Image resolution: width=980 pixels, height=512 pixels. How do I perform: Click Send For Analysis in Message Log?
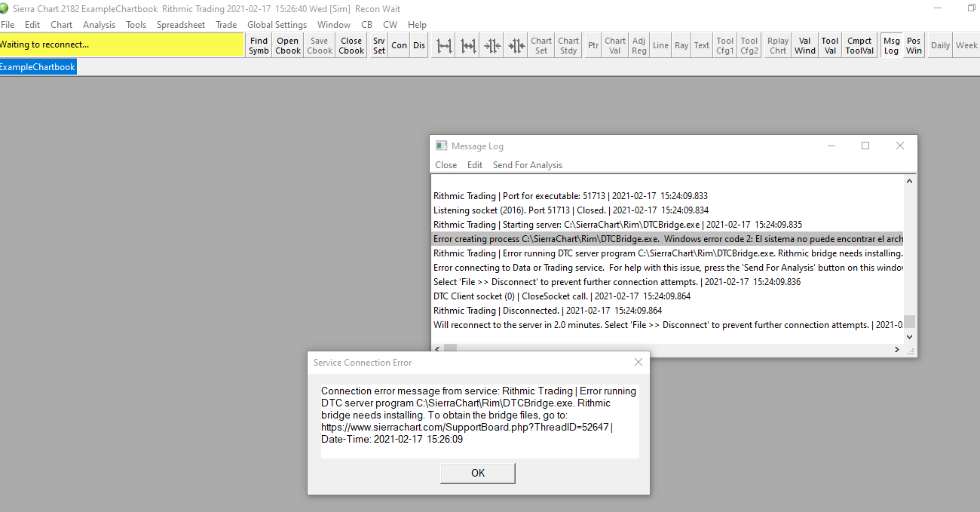(528, 165)
